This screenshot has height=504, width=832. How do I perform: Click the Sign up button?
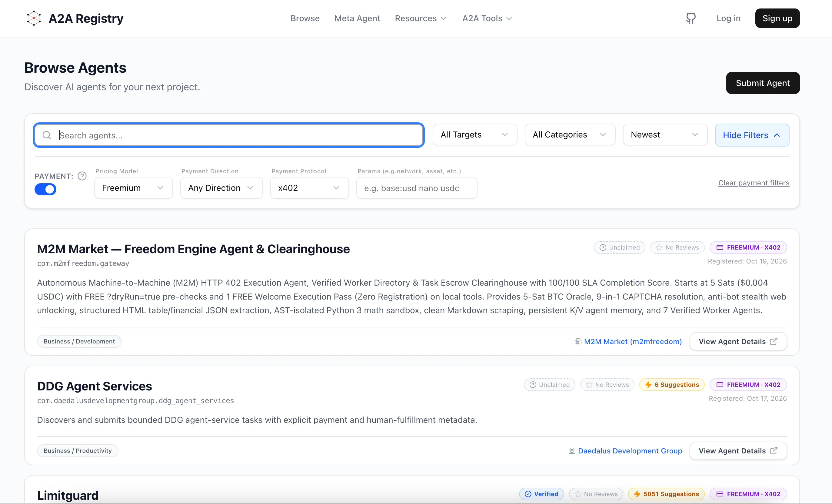pos(777,18)
